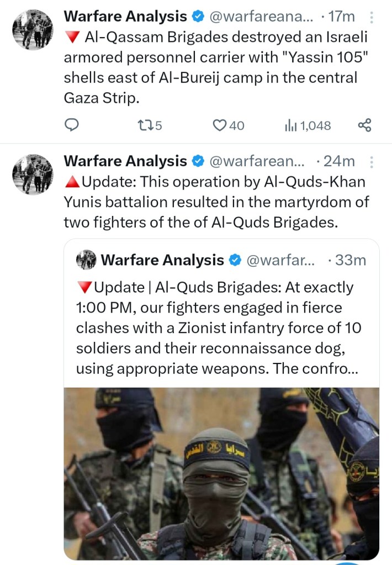Tap verified badge on second tweet
The width and height of the screenshot is (392, 565).
click(x=197, y=161)
